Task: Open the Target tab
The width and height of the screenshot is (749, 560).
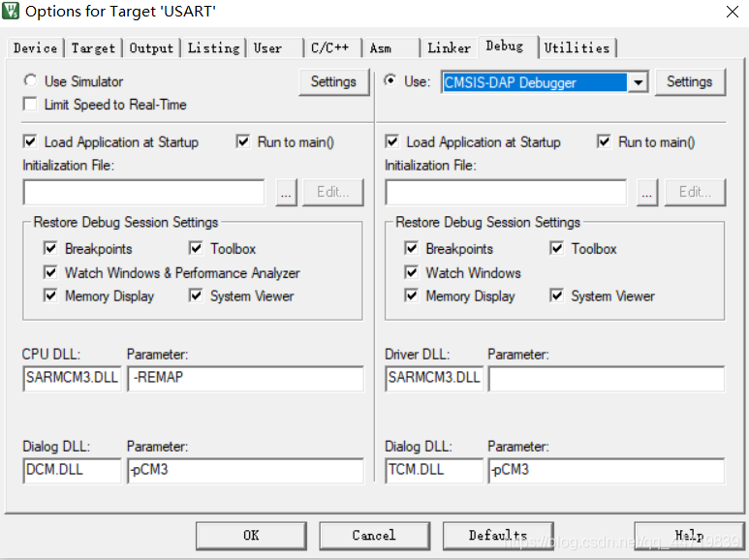Action: point(93,47)
